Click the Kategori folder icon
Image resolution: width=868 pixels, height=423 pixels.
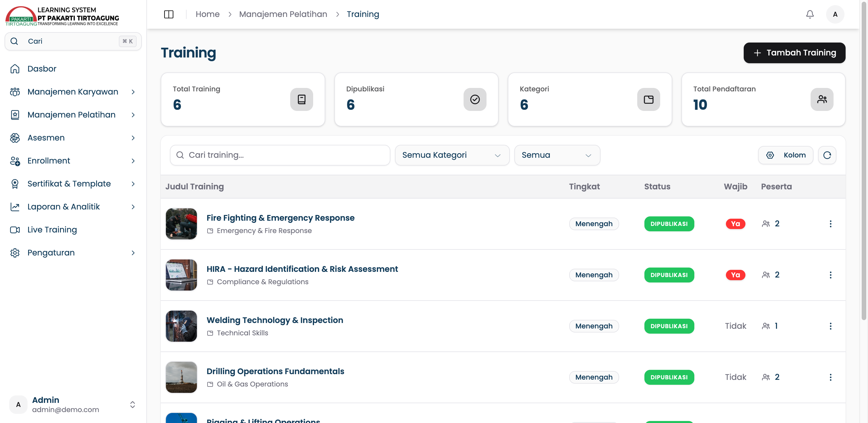648,99
